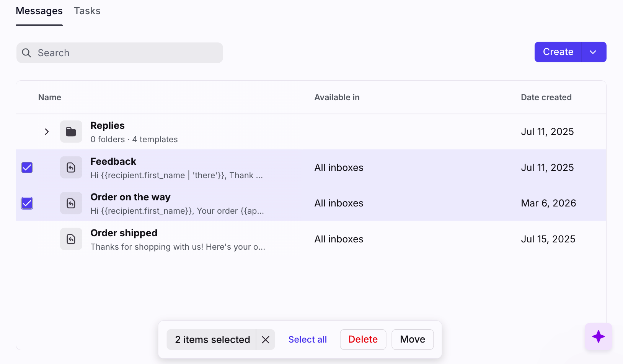The image size is (623, 364).
Task: Clear selection with the X icon
Action: [266, 340]
